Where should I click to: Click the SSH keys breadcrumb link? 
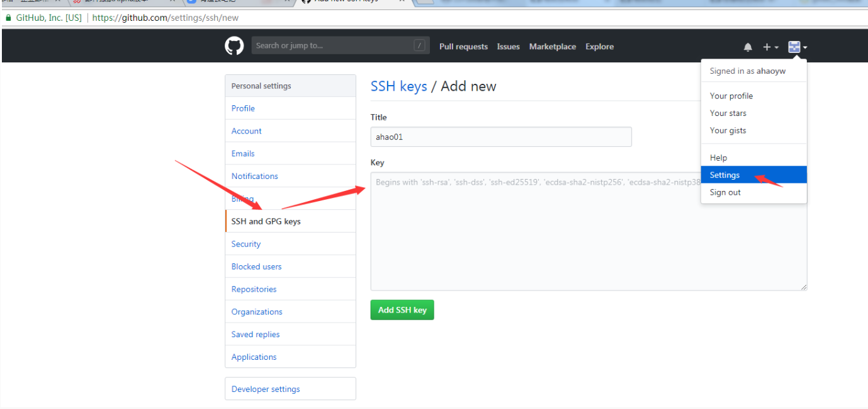[x=398, y=86]
